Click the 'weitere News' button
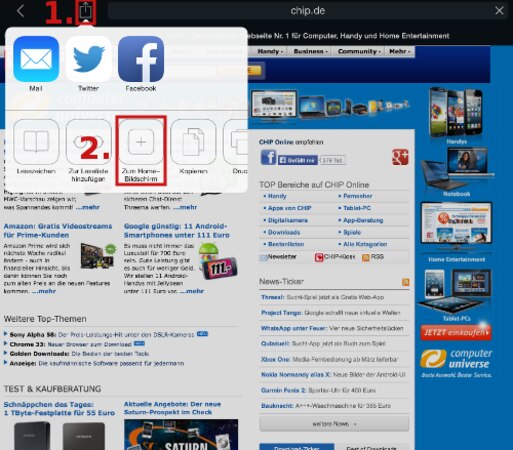The width and height of the screenshot is (513, 450). coord(334,424)
